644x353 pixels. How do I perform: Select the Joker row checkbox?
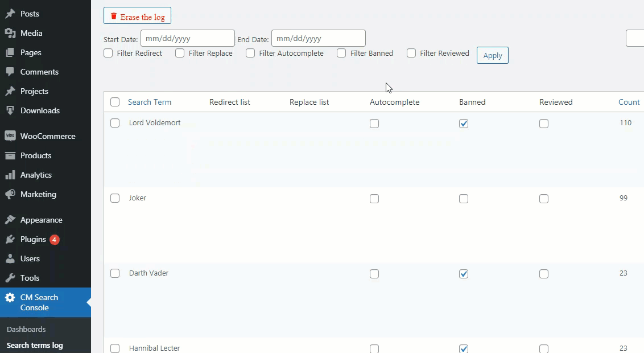tap(115, 198)
